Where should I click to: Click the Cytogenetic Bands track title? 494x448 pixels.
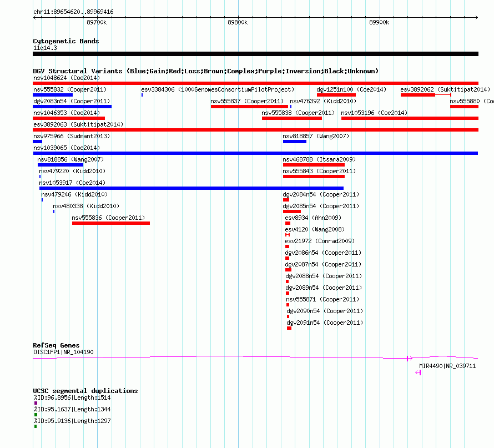pyautogui.click(x=66, y=41)
